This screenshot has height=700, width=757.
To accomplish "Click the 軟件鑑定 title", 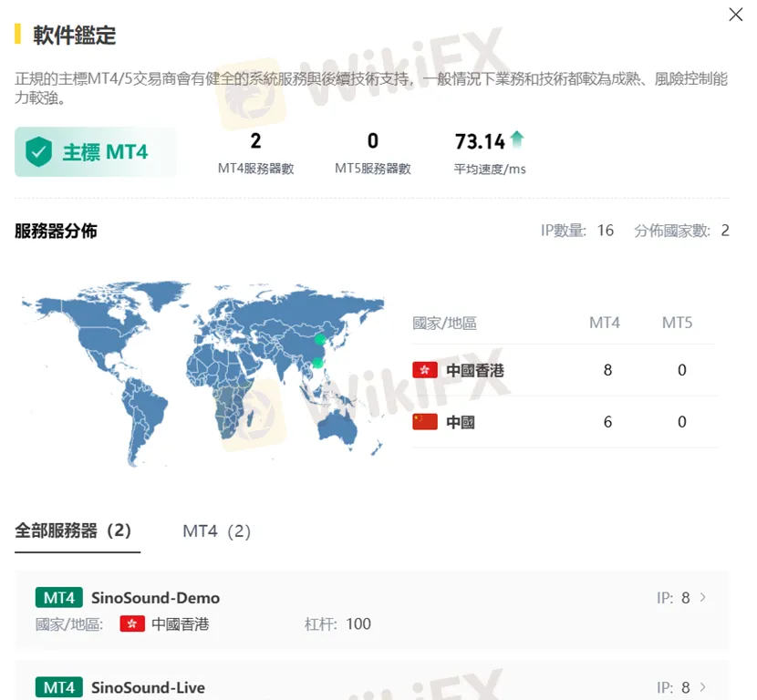I will (x=75, y=36).
